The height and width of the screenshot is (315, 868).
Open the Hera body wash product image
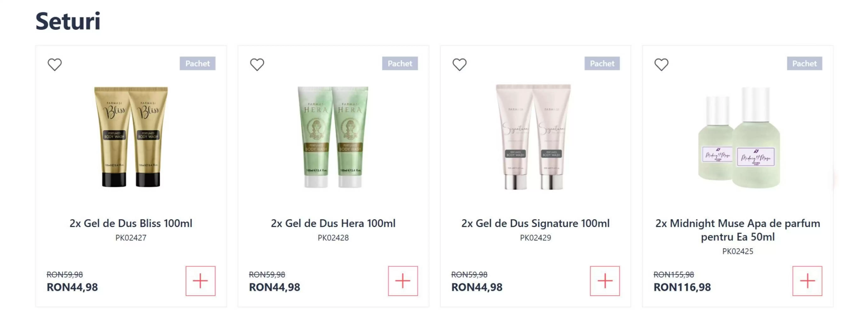click(x=333, y=136)
